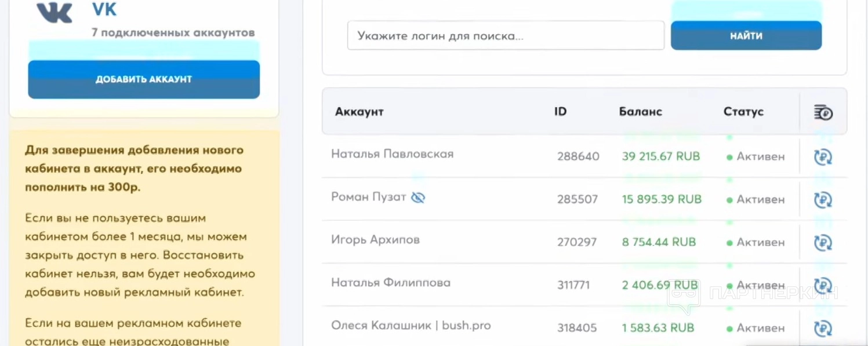Sort by the Аккаунт column header
The height and width of the screenshot is (346, 868).
click(359, 112)
